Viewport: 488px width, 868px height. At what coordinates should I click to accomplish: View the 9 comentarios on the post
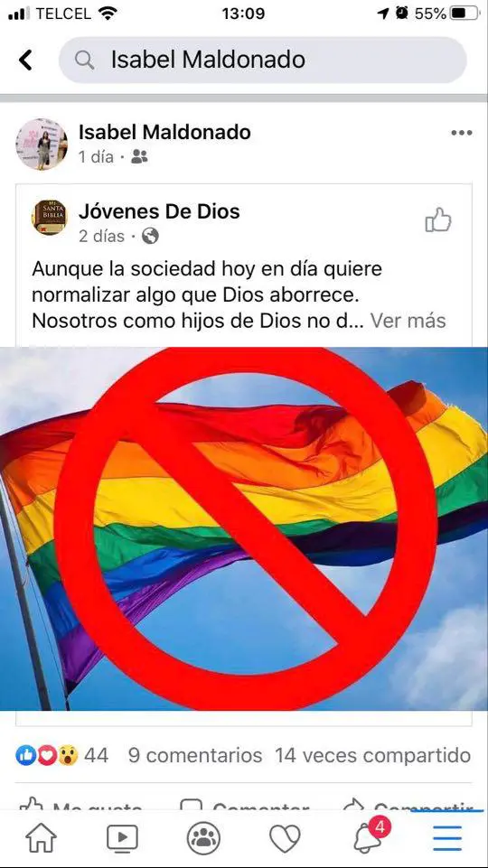click(195, 755)
